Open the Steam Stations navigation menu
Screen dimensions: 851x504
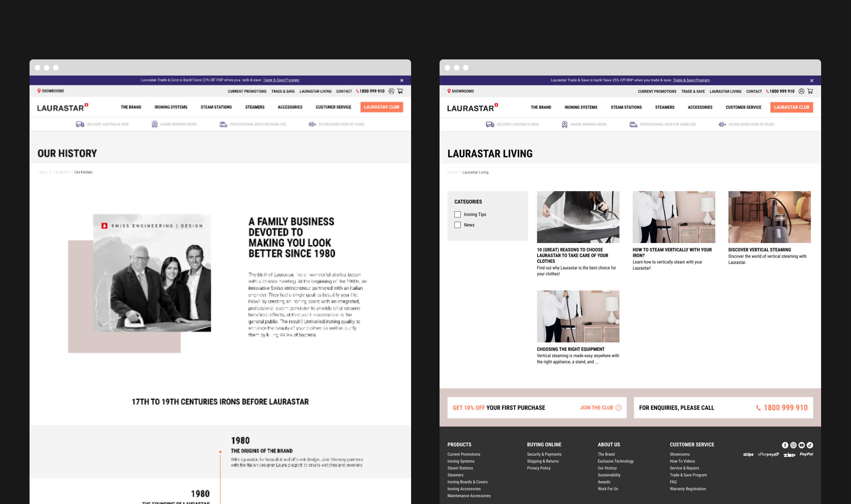click(x=626, y=107)
